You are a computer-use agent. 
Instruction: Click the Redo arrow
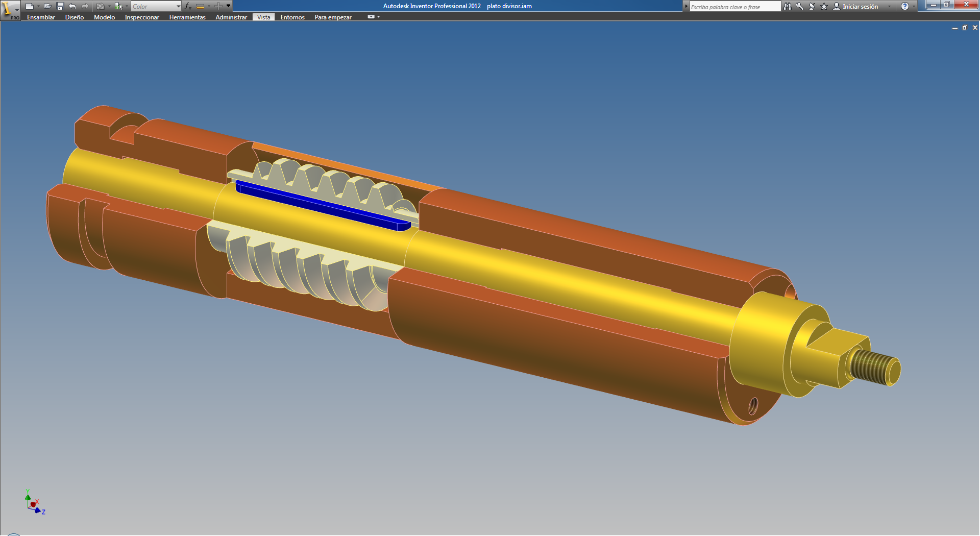pos(85,6)
